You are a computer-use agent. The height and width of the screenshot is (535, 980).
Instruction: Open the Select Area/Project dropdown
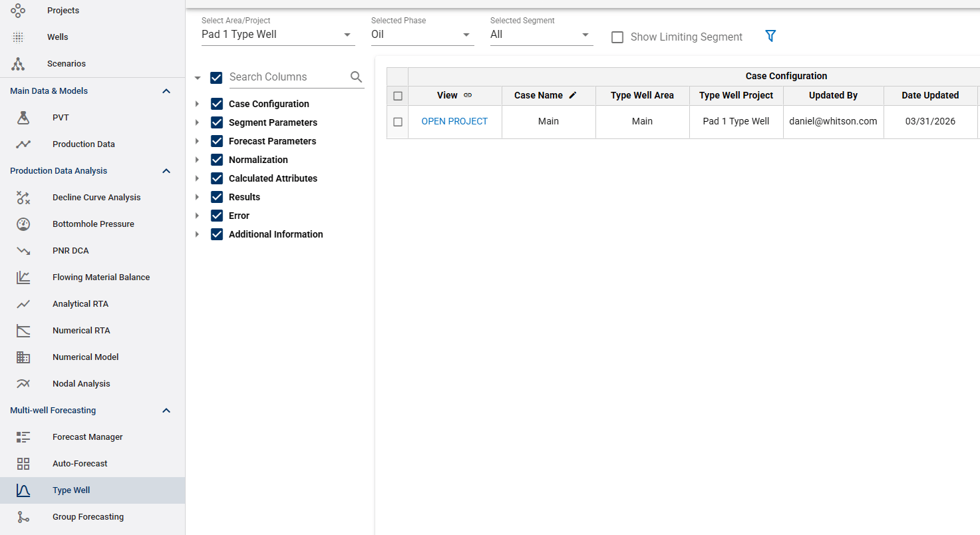[x=277, y=35]
